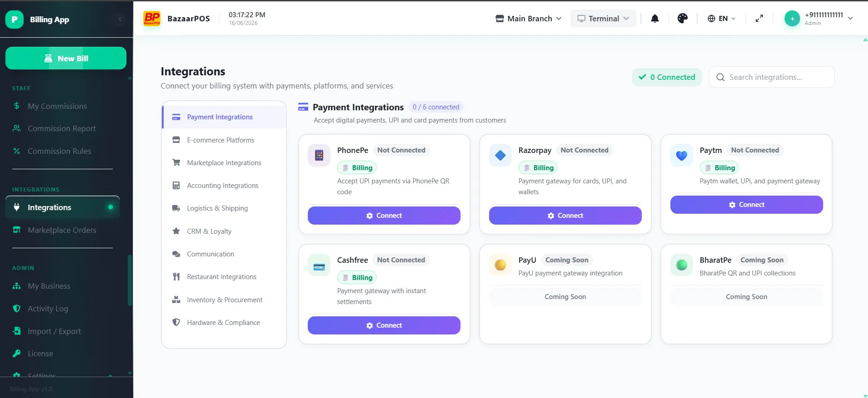Click the Billing App P logo
Image resolution: width=868 pixels, height=398 pixels.
pos(15,20)
